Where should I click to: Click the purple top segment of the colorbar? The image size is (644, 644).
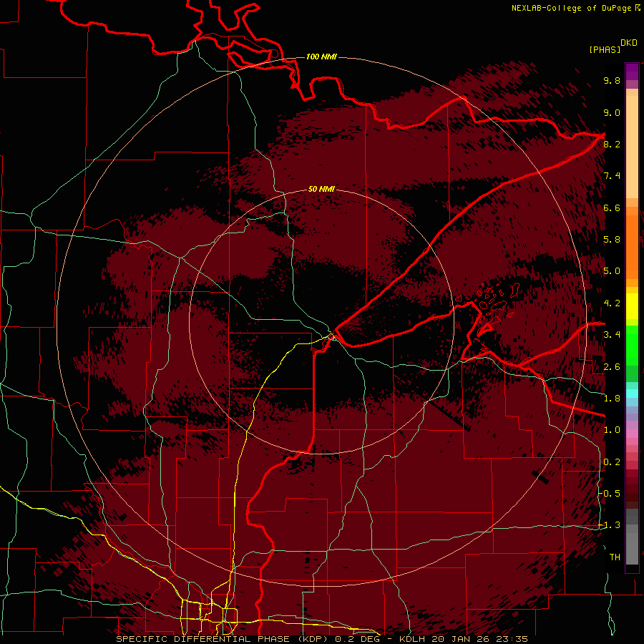(x=632, y=72)
